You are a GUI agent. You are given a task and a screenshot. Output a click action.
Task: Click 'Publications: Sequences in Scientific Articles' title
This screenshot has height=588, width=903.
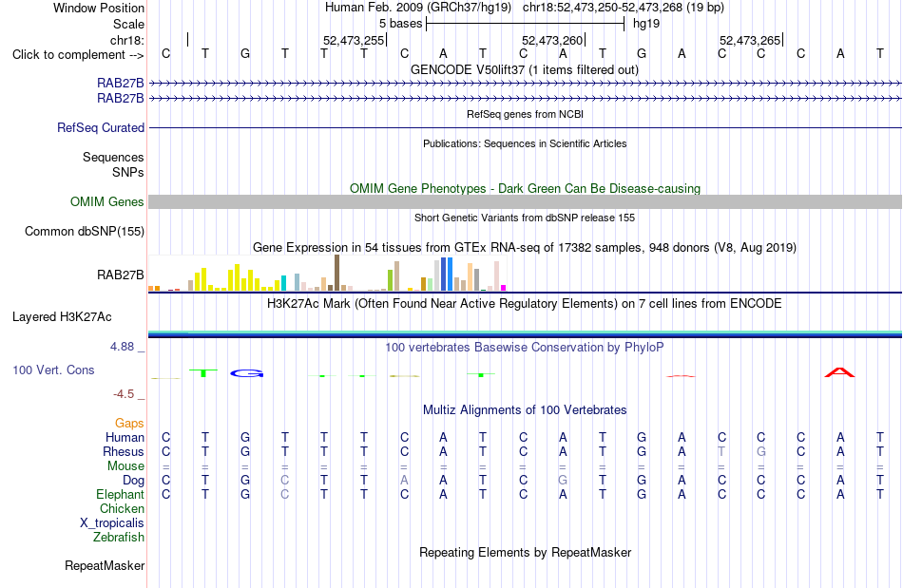(525, 143)
